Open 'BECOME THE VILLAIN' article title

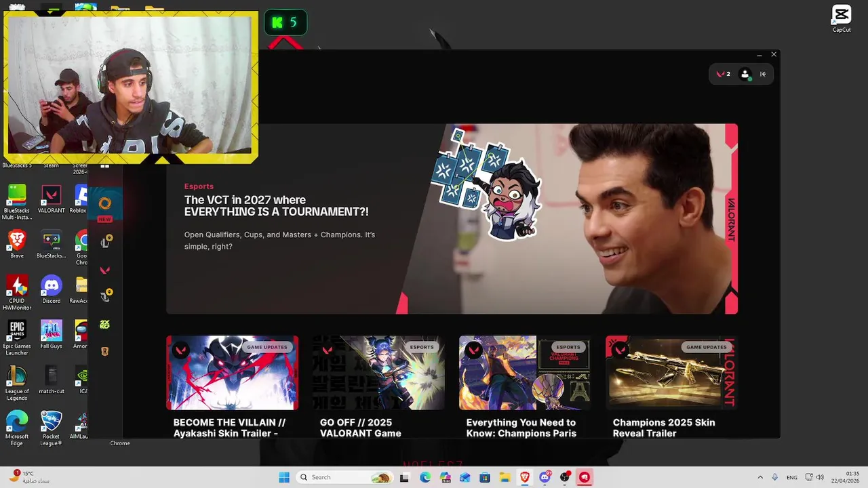pyautogui.click(x=229, y=428)
